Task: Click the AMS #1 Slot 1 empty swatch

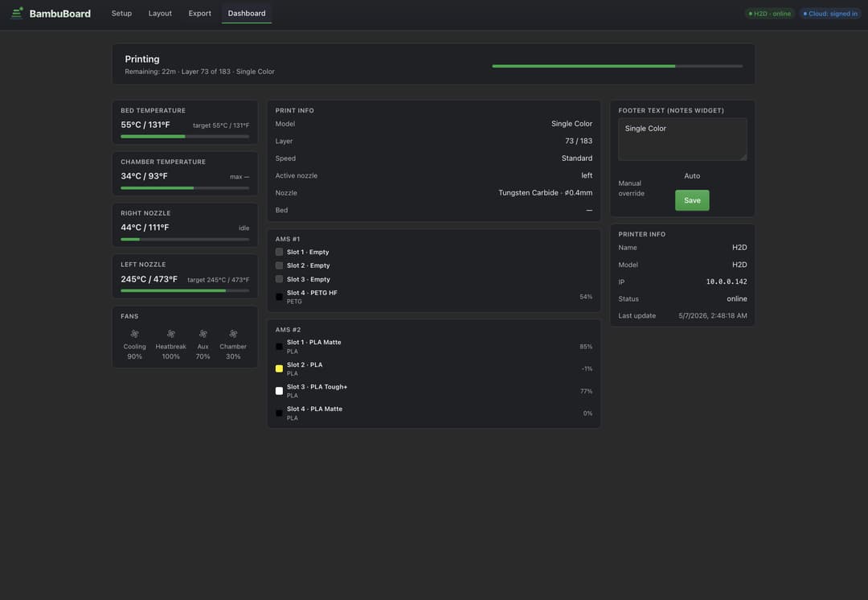Action: pos(279,252)
